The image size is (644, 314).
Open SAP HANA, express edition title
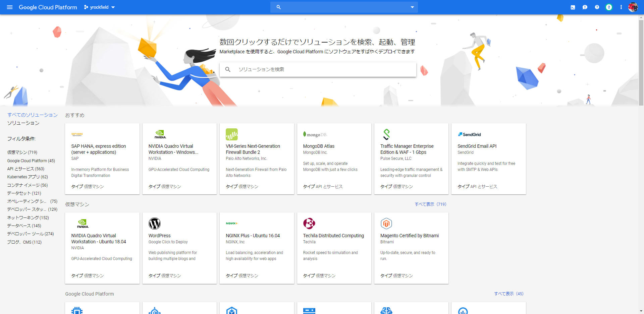pyautogui.click(x=99, y=149)
